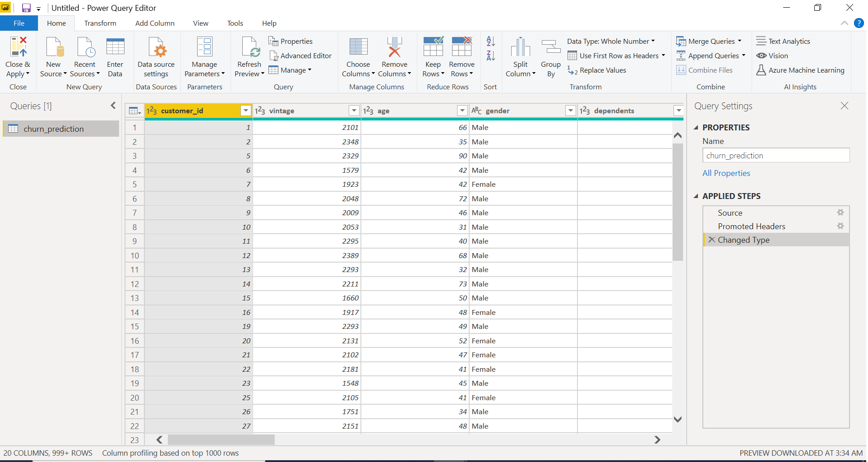This screenshot has height=462, width=868.
Task: Open the customer_id column filter dropdown
Action: 245,111
